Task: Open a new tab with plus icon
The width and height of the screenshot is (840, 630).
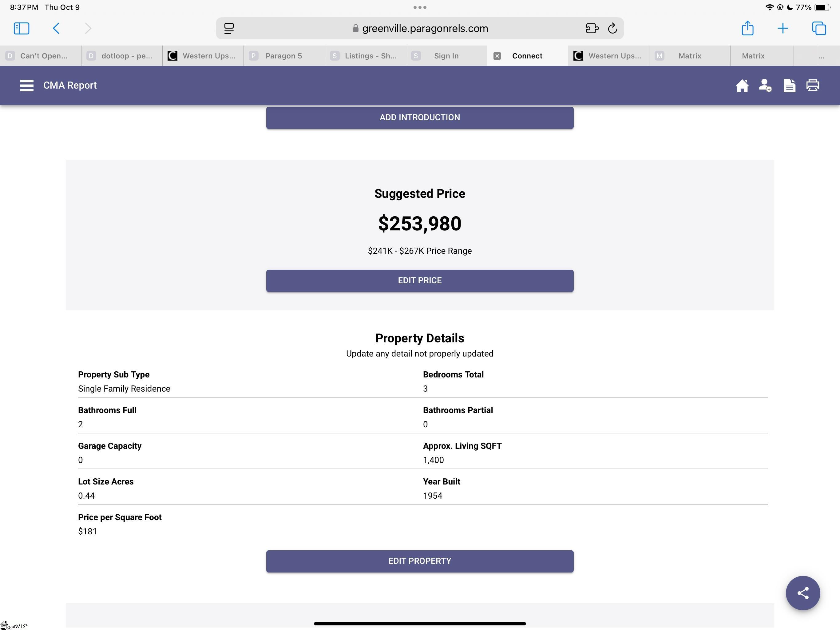Action: [x=783, y=29]
